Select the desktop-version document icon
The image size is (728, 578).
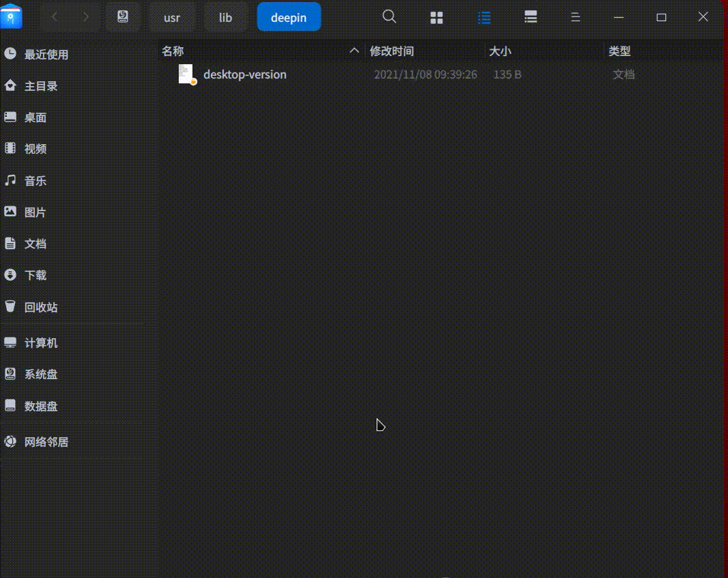pyautogui.click(x=186, y=73)
